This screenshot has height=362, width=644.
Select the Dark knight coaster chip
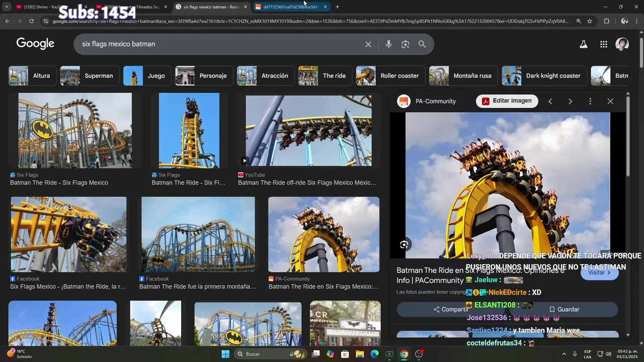(x=544, y=76)
